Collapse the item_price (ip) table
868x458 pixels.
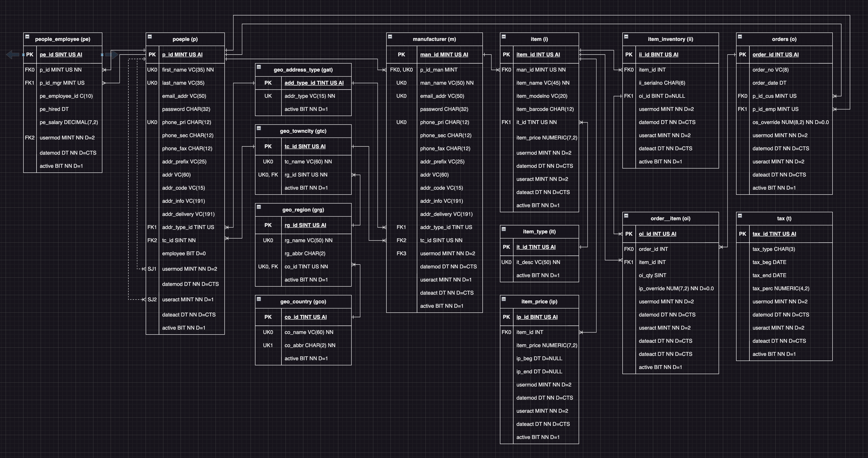tap(504, 299)
